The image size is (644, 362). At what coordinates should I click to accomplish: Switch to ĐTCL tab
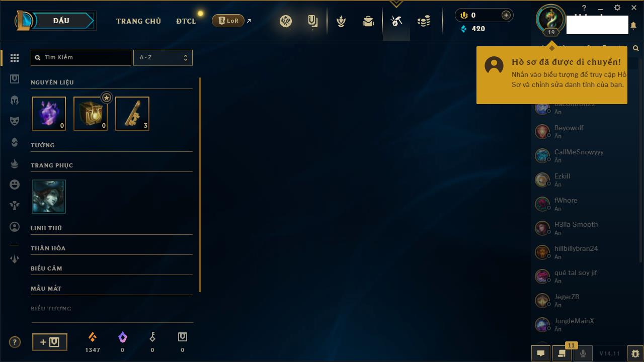[x=186, y=21]
